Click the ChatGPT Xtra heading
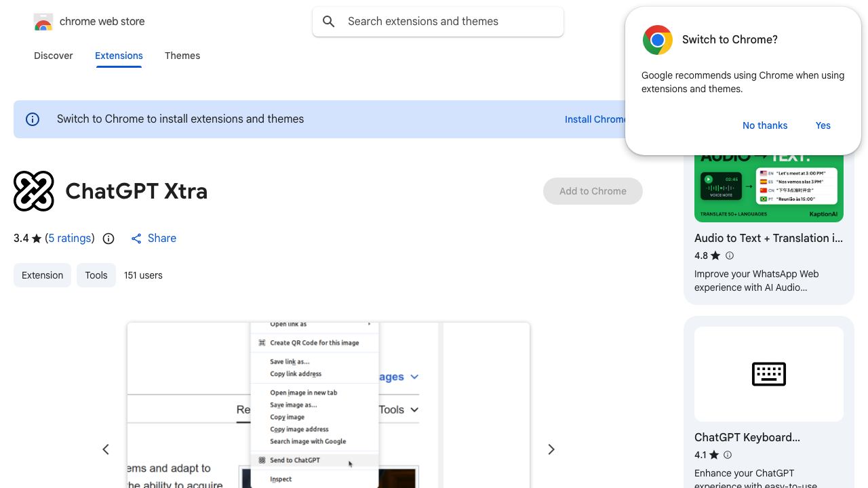 (136, 191)
